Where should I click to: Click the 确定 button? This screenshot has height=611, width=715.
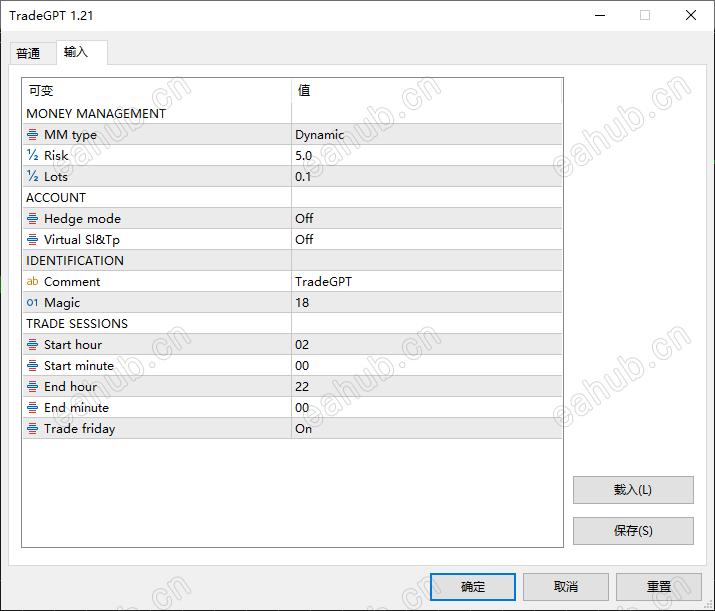tap(472, 586)
